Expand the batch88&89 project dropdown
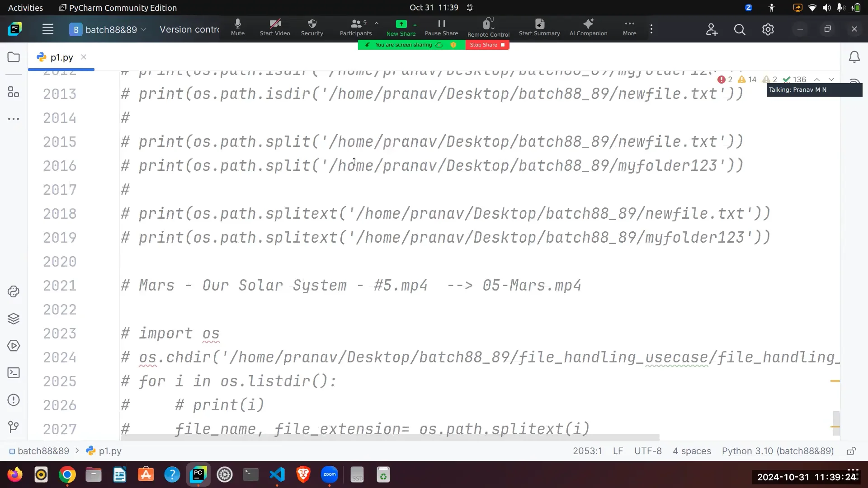The height and width of the screenshot is (488, 868). pos(144,29)
